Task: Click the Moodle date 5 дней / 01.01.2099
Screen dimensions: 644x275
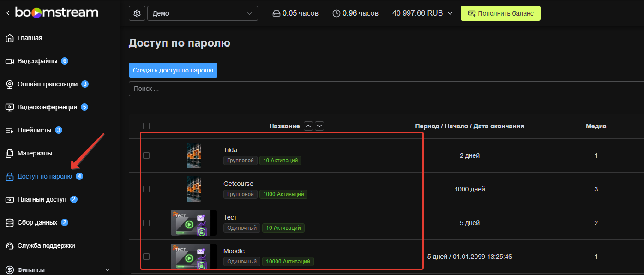Action: coord(469,257)
